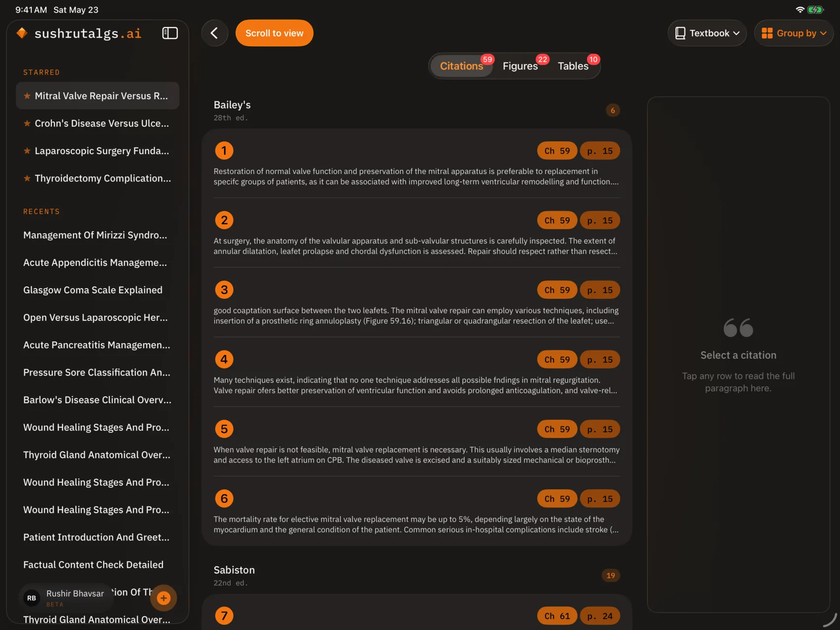Click the Rushir Bhavsar profile name

(x=75, y=593)
